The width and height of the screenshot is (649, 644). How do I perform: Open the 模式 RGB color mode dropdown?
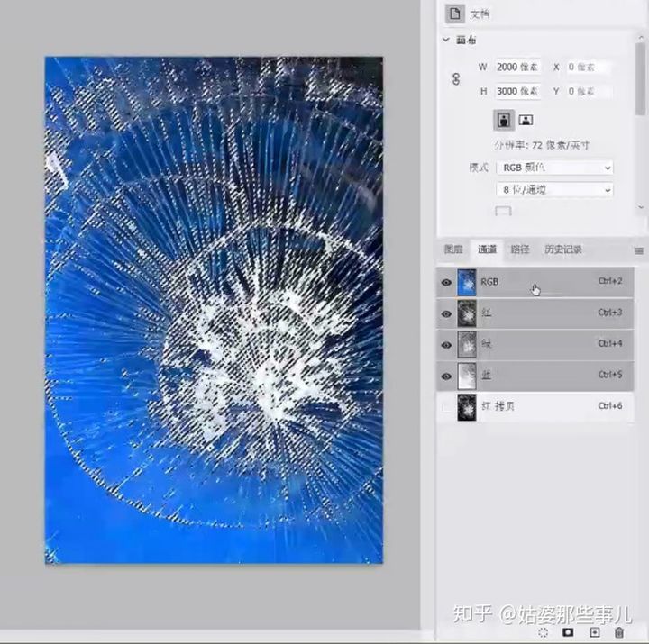click(x=554, y=168)
